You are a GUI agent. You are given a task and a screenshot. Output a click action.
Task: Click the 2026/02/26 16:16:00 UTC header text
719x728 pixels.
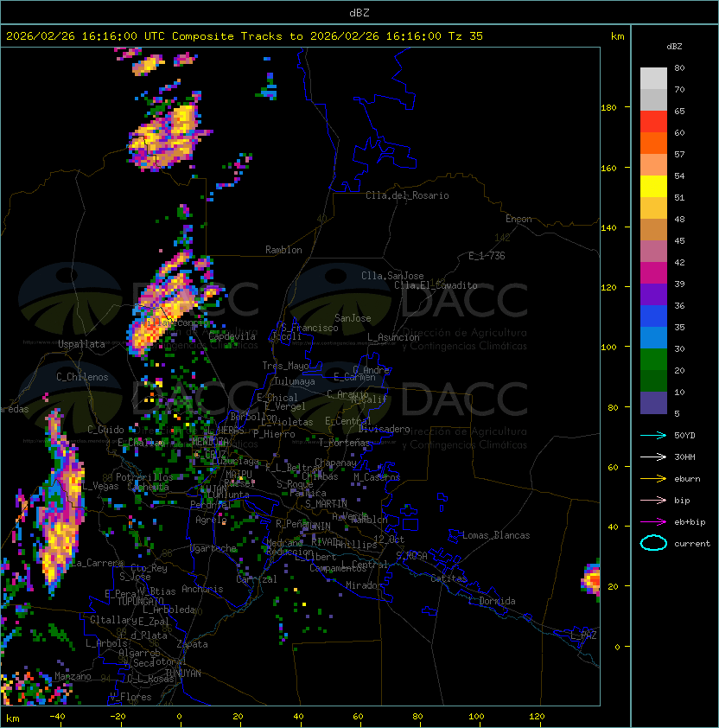click(x=86, y=36)
